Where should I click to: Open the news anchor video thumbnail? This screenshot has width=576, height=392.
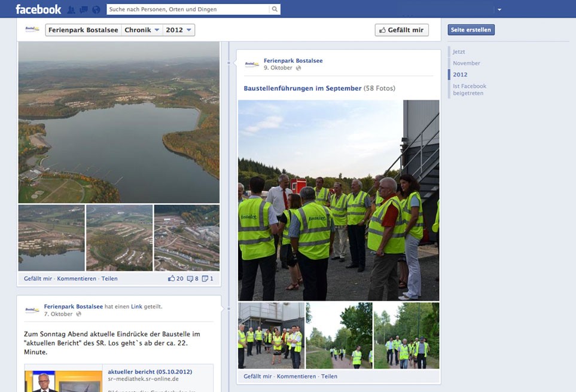(x=63, y=381)
